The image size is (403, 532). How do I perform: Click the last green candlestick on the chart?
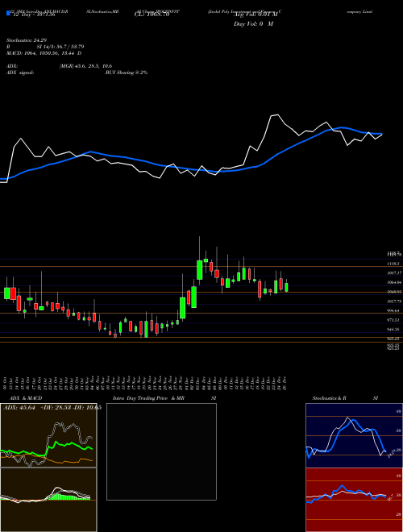[287, 288]
